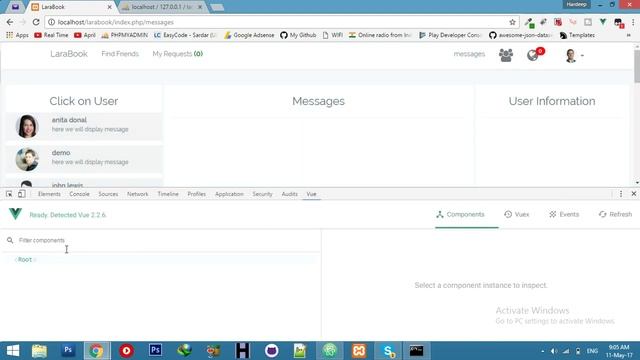640x360 pixels.
Task: Open the Chrome menu with the three dots
Action: pos(633,22)
